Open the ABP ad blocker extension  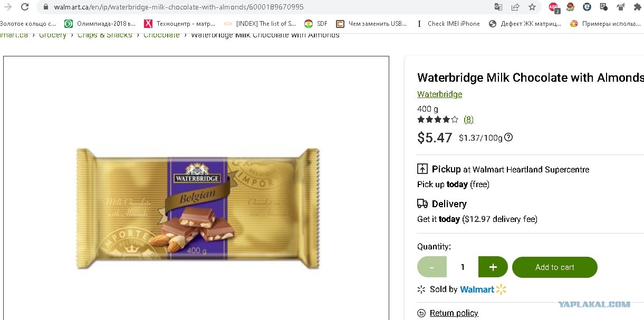(553, 7)
